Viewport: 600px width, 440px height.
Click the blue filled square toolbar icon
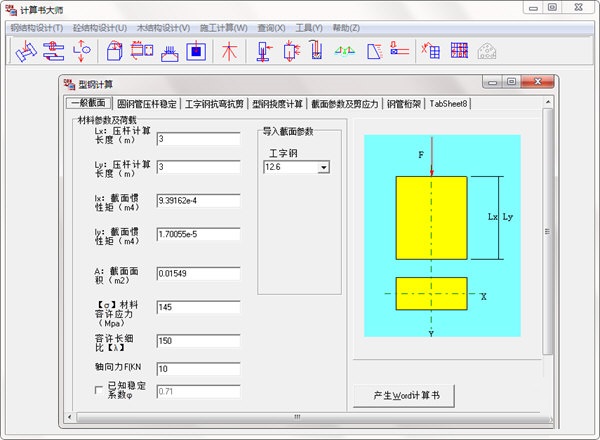click(x=196, y=50)
